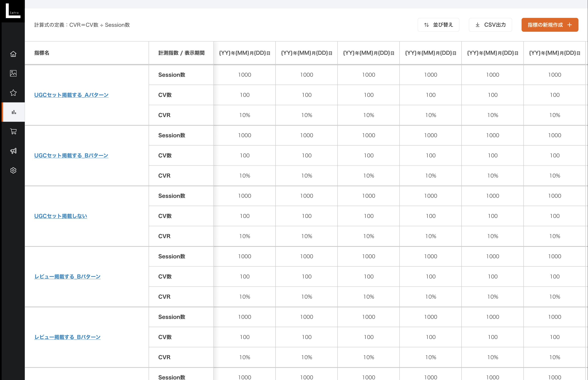Open the UGCセット掲載する_Bパターン link
Viewport: 588px width, 380px height.
pos(71,155)
